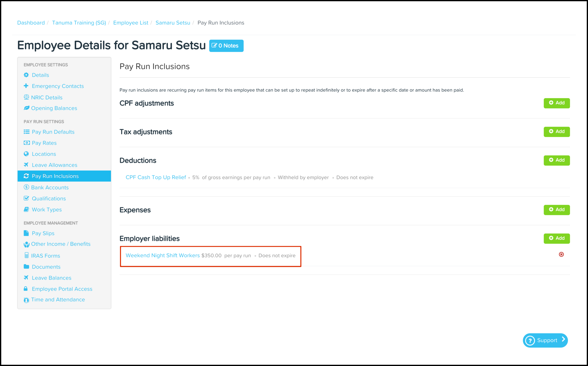This screenshot has height=366, width=588.
Task: Add an Employer liability
Action: coord(556,238)
